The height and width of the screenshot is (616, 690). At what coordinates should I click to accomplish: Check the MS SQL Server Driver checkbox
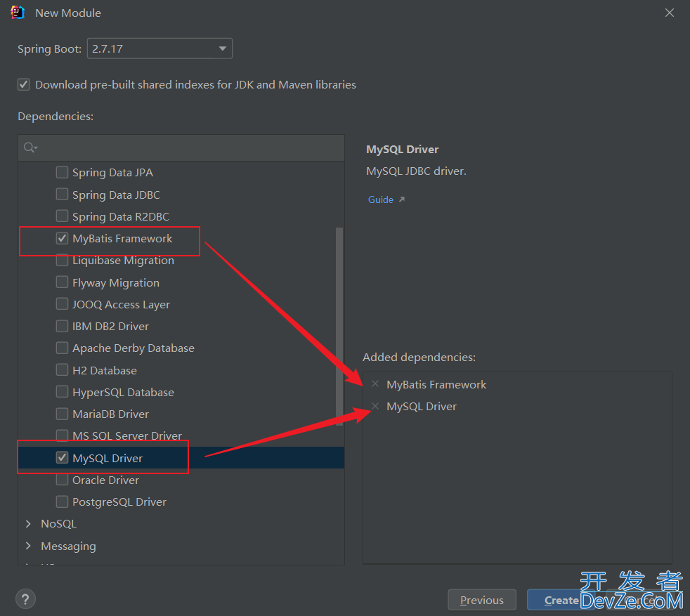click(62, 435)
